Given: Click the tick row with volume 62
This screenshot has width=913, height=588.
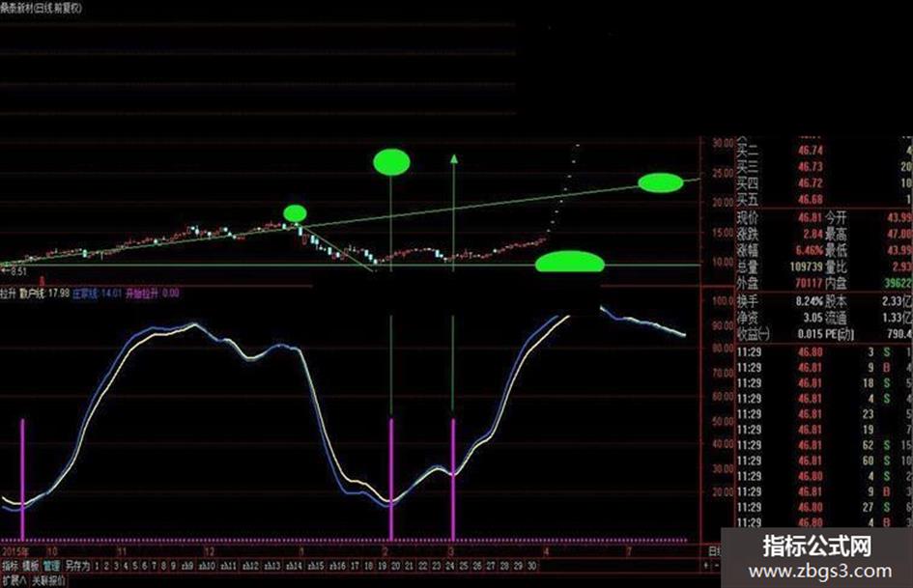Looking at the screenshot, I should (x=823, y=445).
